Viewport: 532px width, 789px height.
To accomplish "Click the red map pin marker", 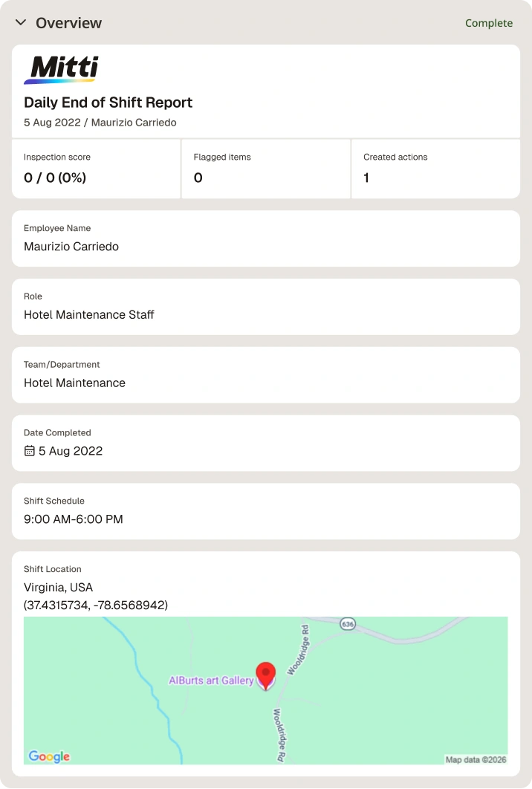I will click(x=266, y=676).
